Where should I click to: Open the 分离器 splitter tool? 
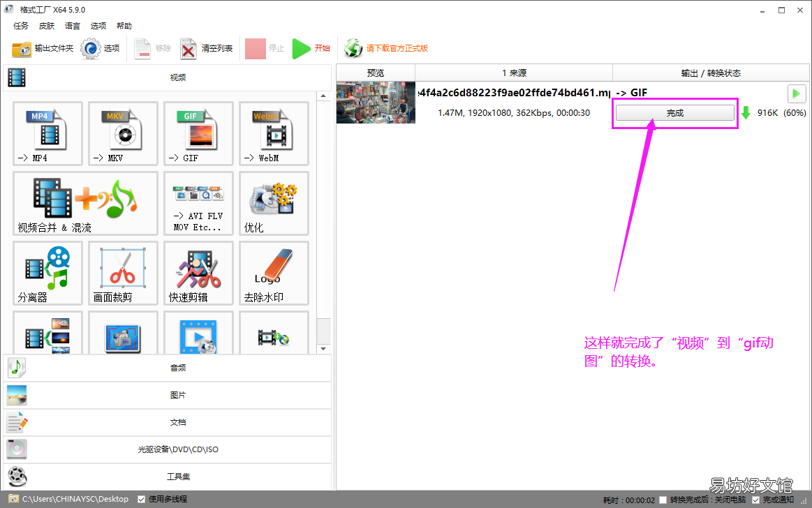tap(47, 273)
